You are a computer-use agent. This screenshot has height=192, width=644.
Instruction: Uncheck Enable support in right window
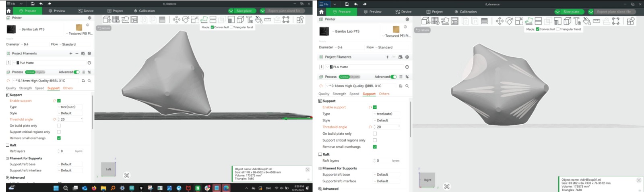coord(375,107)
